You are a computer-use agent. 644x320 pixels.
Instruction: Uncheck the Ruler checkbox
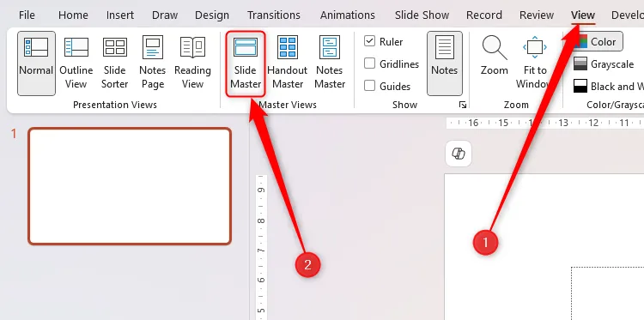(369, 41)
